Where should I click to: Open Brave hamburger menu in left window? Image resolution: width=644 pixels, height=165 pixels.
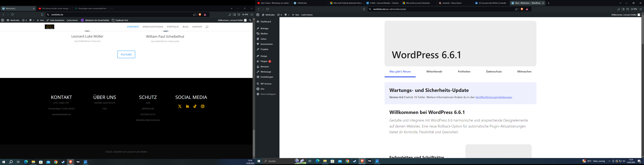pyautogui.click(x=252, y=15)
